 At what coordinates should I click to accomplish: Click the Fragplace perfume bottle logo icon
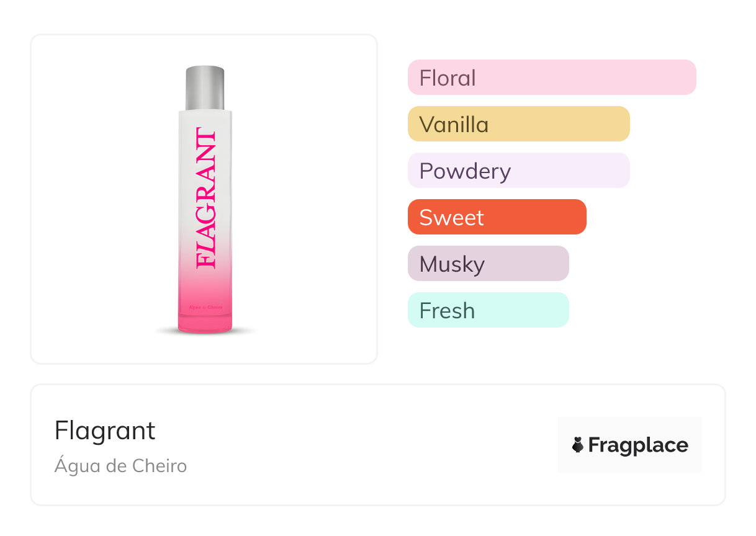coord(578,445)
